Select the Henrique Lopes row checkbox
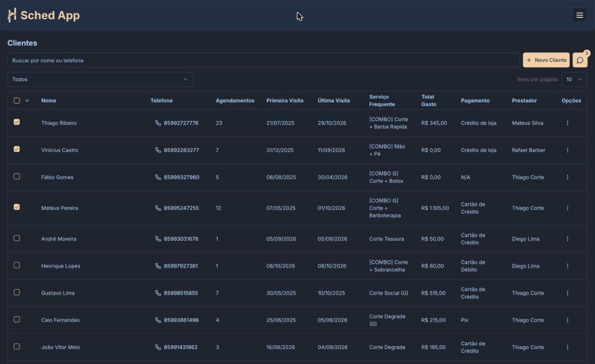595x364 pixels. pos(17,265)
